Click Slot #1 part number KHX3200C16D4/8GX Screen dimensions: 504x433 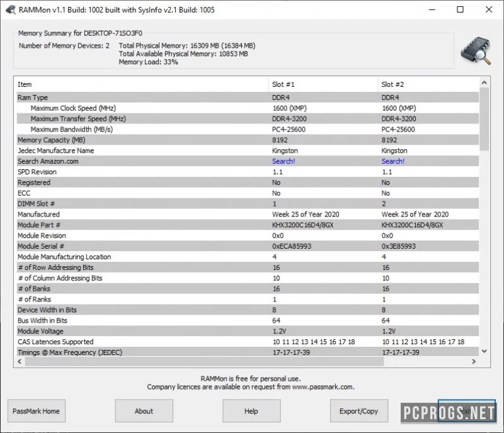303,225
